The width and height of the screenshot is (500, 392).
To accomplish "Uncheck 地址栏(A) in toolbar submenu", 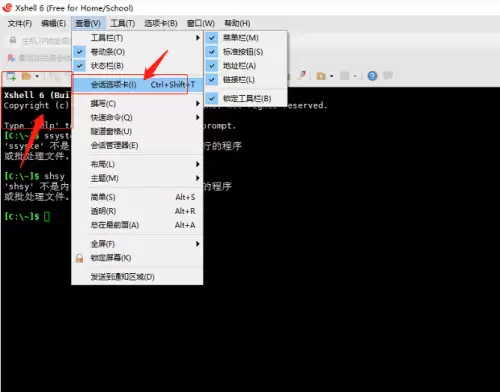I will coord(246,66).
